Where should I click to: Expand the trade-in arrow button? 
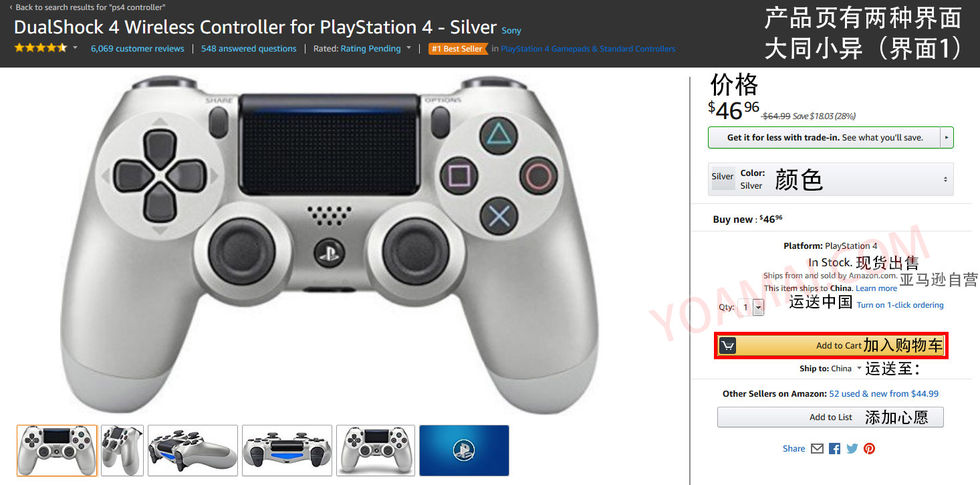coord(947,137)
